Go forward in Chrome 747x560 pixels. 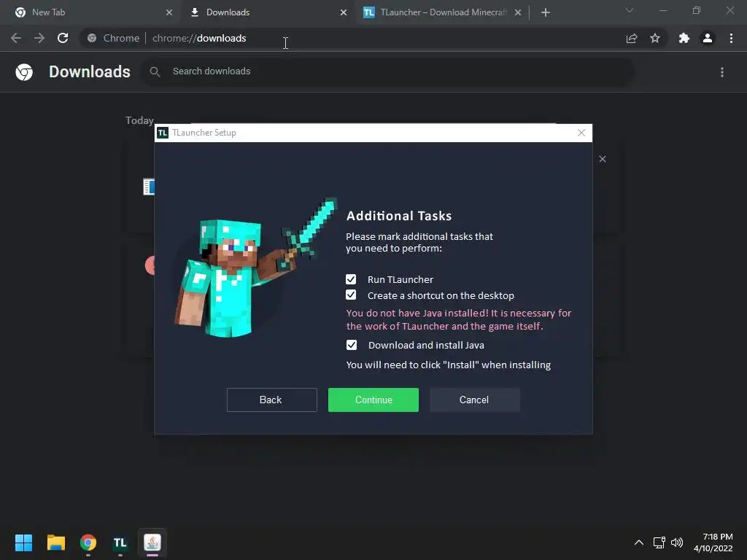click(39, 38)
